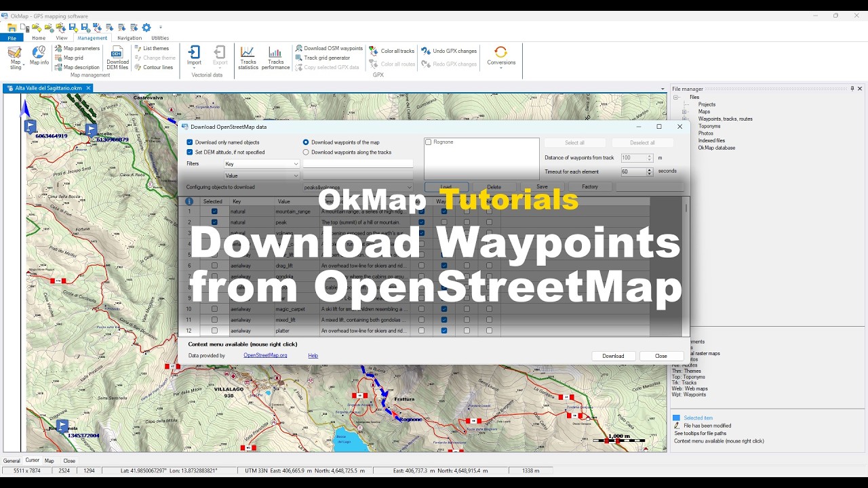Collapse the Files tree node

(675, 97)
